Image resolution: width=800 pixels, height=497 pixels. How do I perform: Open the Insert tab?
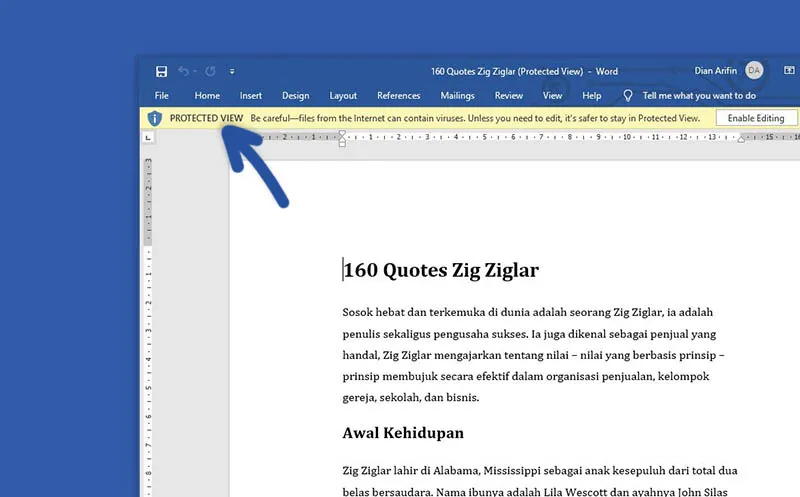[251, 96]
